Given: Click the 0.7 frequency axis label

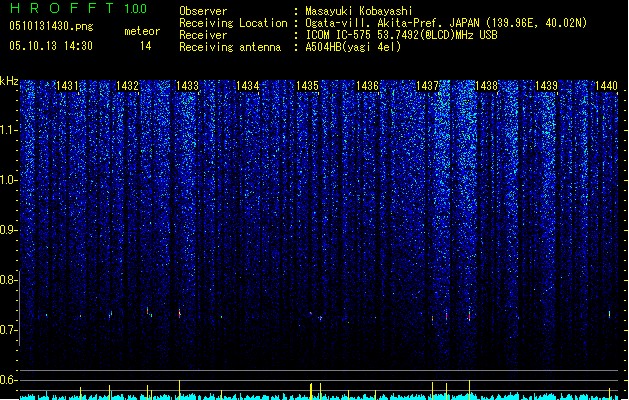Looking at the screenshot, I should point(8,330).
